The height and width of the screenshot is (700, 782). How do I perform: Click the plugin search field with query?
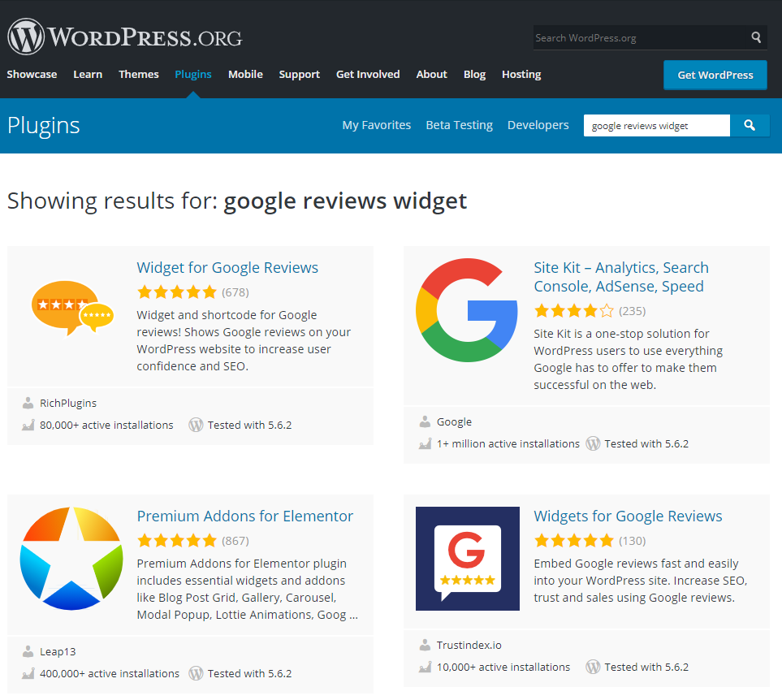656,125
